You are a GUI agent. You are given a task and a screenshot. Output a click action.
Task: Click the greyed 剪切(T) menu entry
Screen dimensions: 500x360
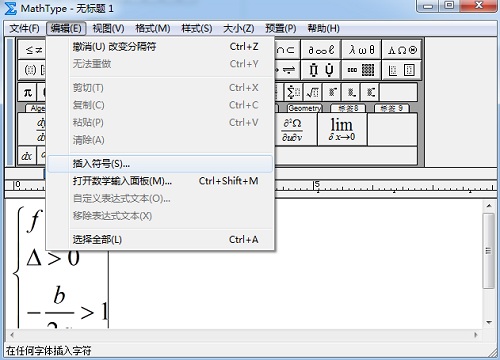[160, 88]
